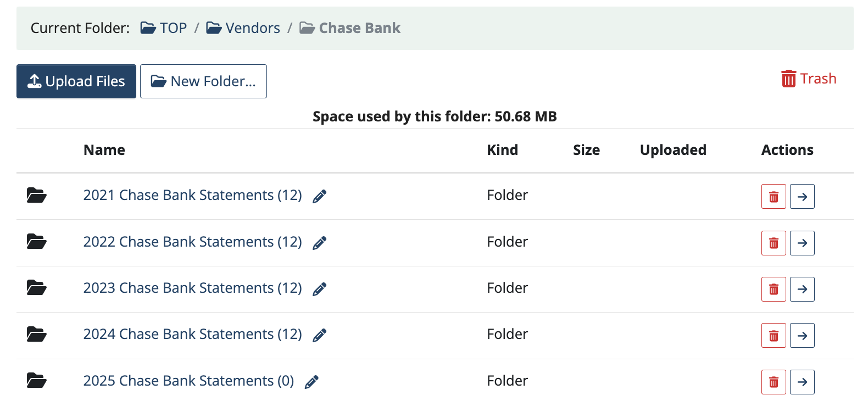868x412 pixels.
Task: Open the 2021 Chase Bank Statements link
Action: click(x=192, y=195)
